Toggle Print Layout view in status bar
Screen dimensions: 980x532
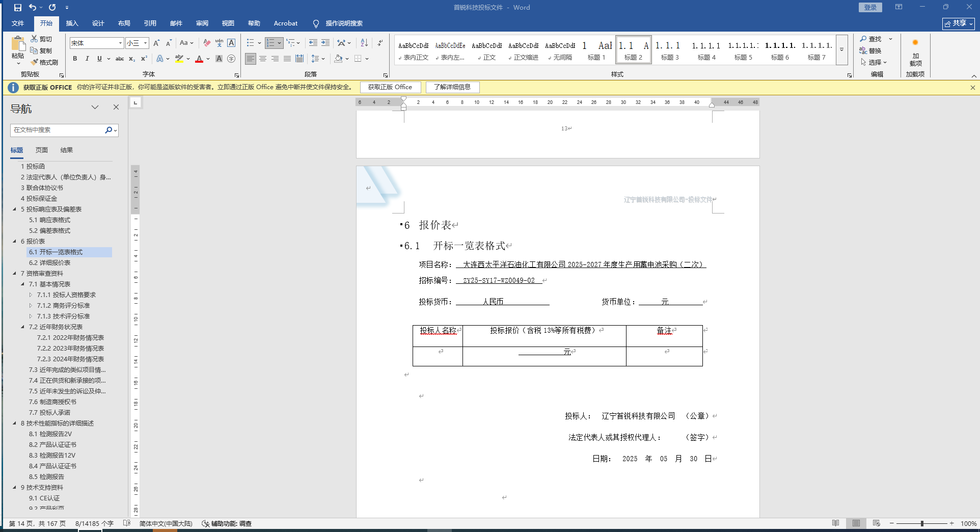coord(856,523)
